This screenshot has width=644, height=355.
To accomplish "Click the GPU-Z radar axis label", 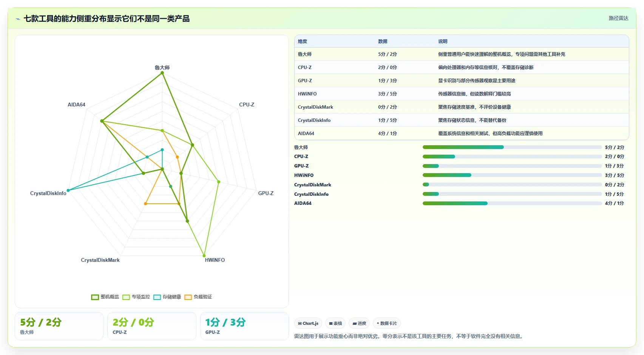I will click(266, 193).
